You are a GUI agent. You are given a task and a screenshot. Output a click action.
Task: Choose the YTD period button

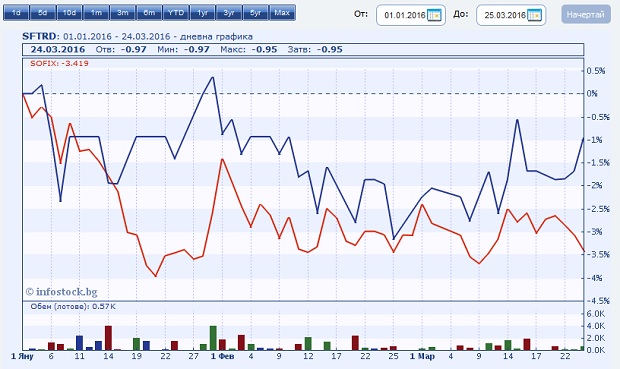pos(176,13)
